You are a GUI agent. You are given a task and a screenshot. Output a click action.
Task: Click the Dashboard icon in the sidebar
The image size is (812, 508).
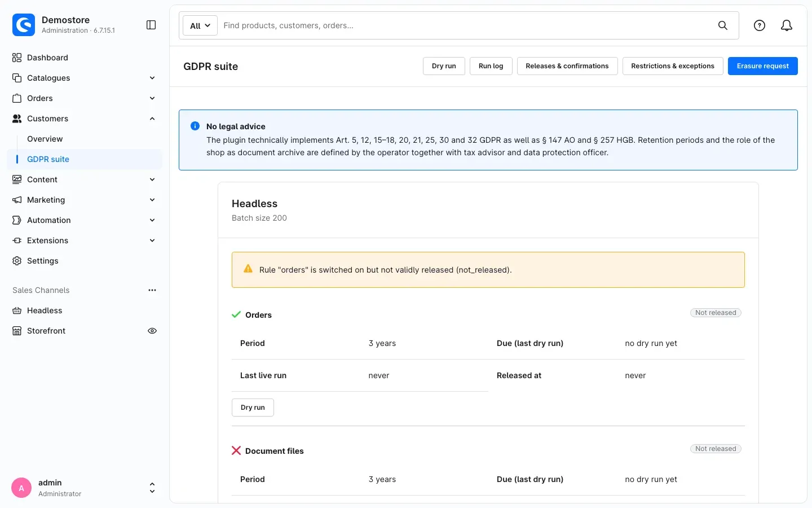(x=17, y=58)
